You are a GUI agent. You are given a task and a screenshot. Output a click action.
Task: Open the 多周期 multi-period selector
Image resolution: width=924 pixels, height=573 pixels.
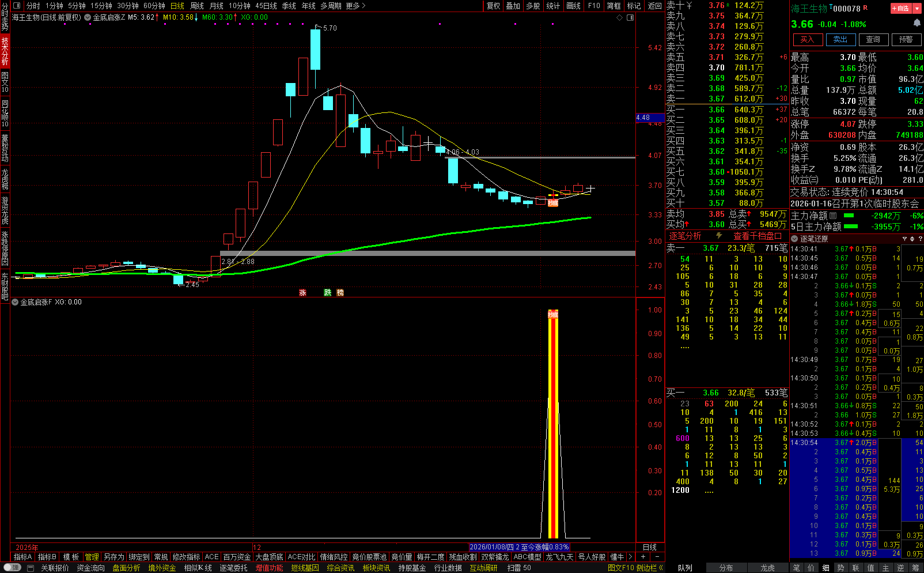332,6
